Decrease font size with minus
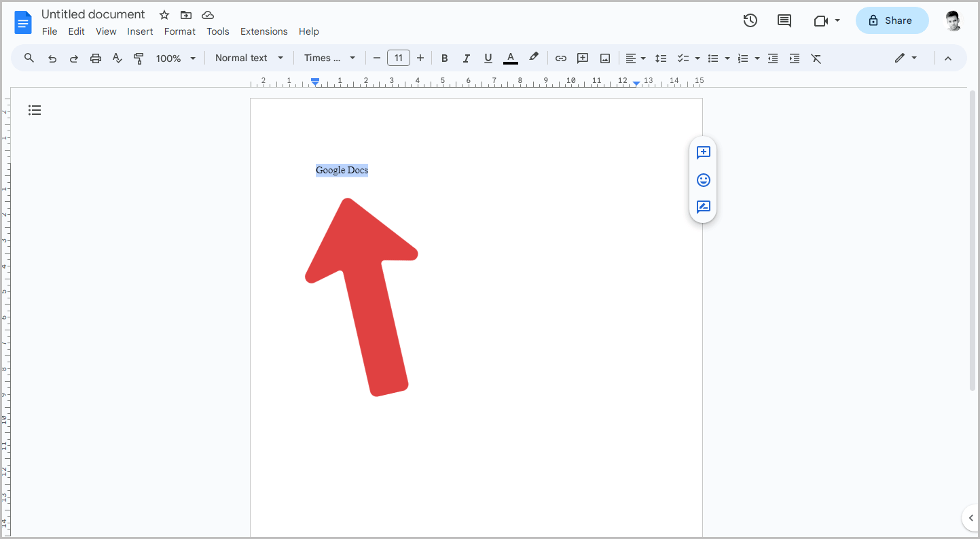The width and height of the screenshot is (980, 539). click(377, 58)
